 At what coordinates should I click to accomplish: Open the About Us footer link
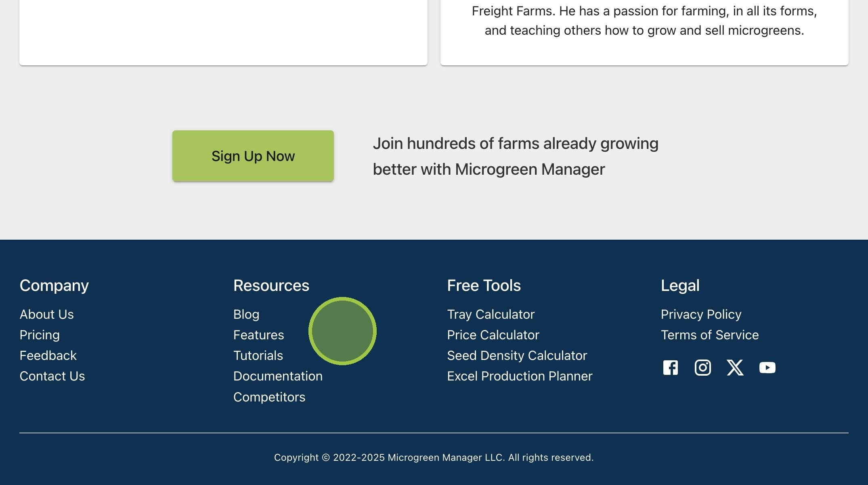tap(47, 314)
